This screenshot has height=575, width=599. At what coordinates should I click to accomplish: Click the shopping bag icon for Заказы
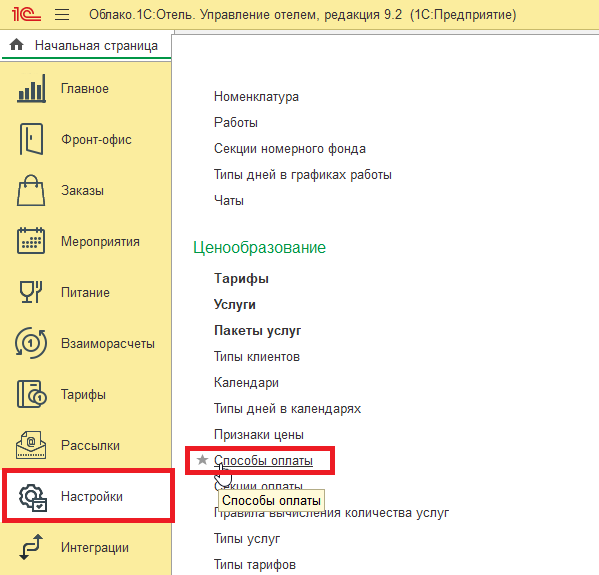31,190
